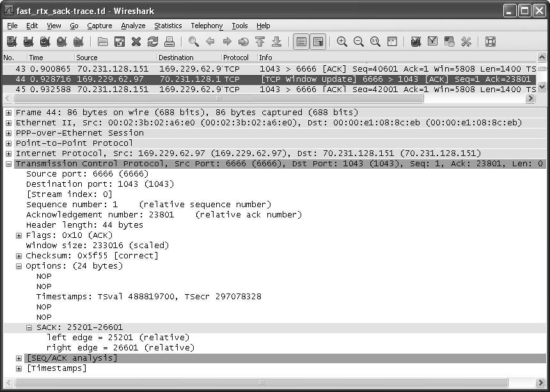The image size is (550, 392).
Task: Zoom out packet text icon
Action: (x=359, y=42)
